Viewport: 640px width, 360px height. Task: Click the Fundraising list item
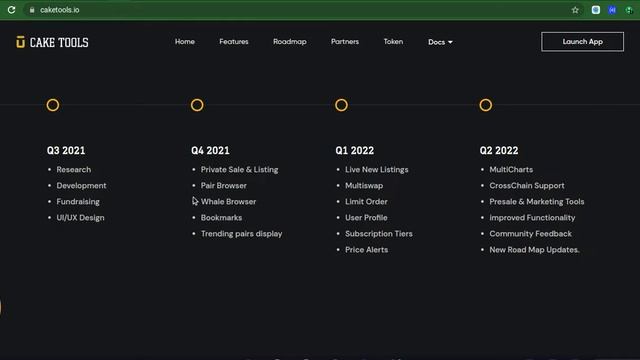tap(78, 202)
